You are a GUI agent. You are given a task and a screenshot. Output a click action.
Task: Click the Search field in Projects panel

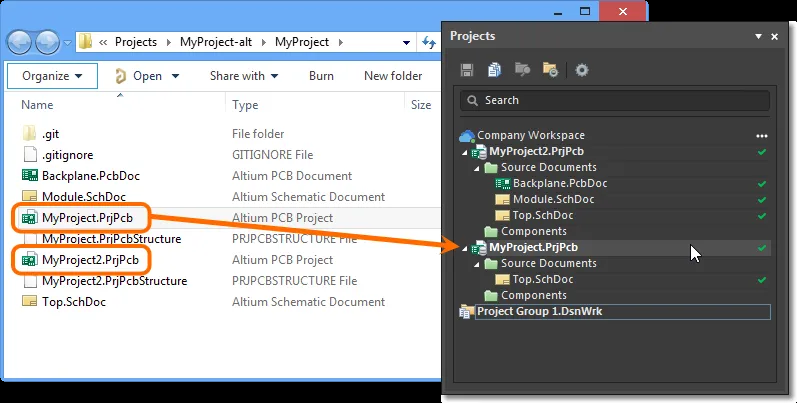click(x=615, y=101)
